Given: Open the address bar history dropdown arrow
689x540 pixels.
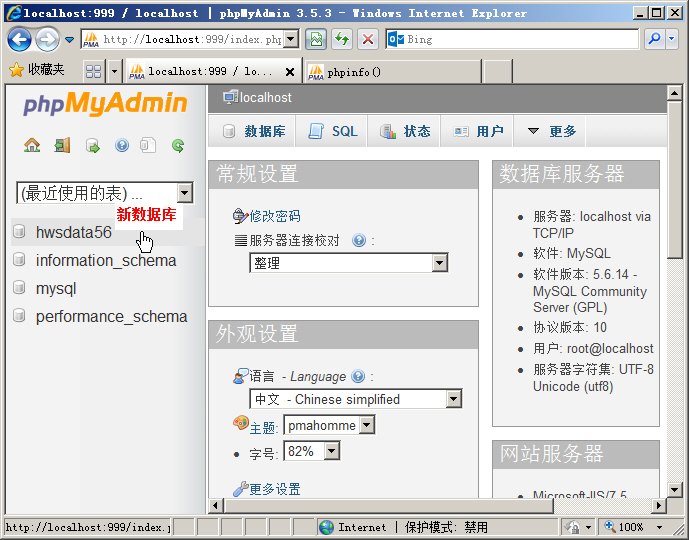Looking at the screenshot, I should 290,39.
